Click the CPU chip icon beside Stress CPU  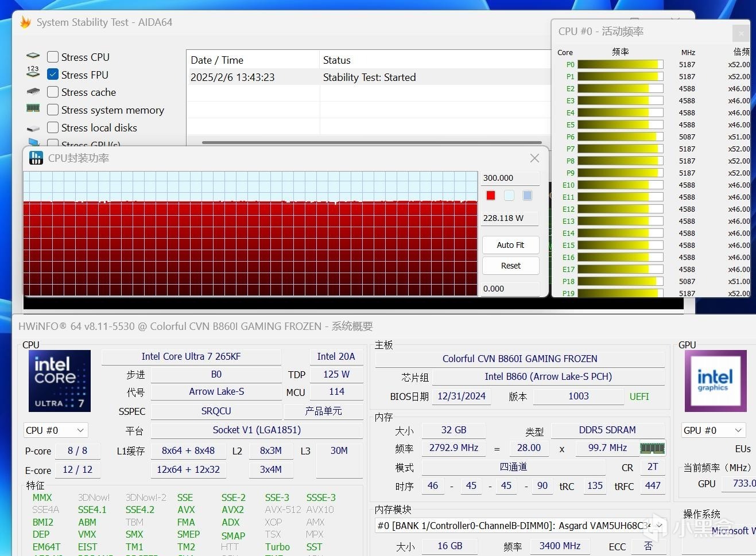(33, 56)
